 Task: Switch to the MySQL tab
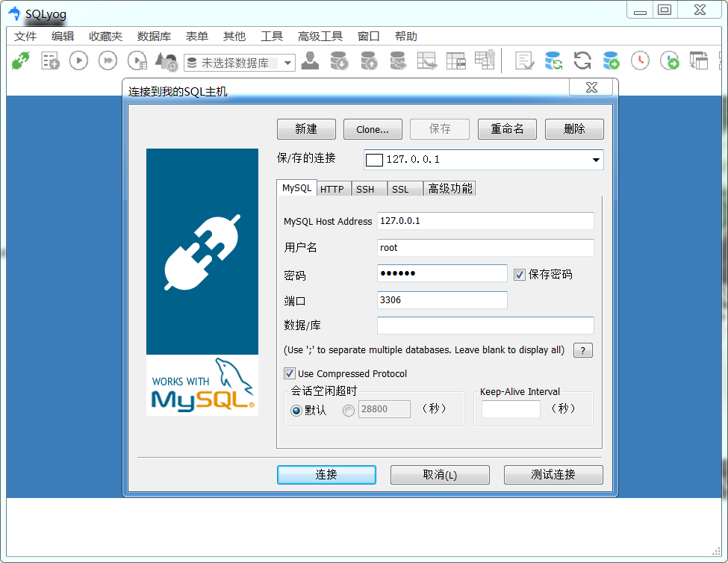pyautogui.click(x=296, y=188)
